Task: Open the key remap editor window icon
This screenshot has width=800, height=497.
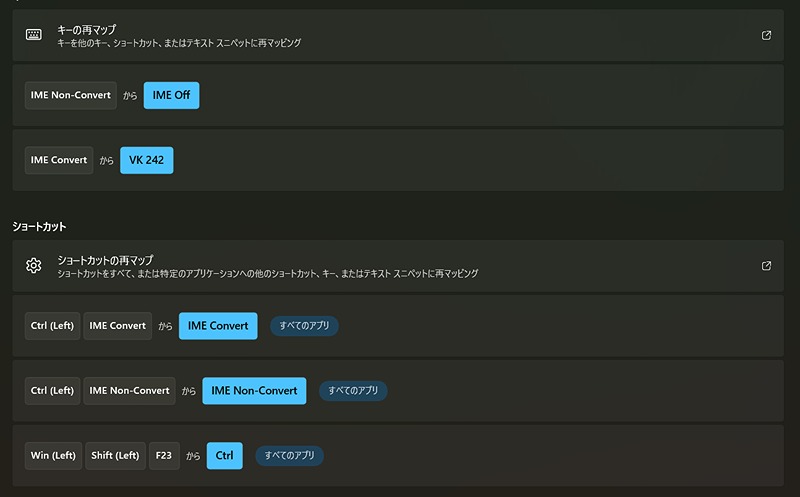Action: 766,35
